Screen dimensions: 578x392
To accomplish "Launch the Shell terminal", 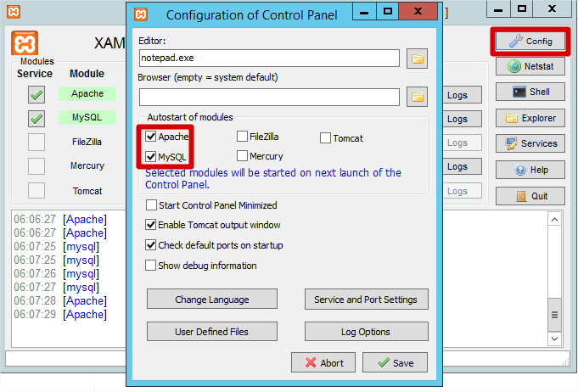I will click(x=530, y=92).
